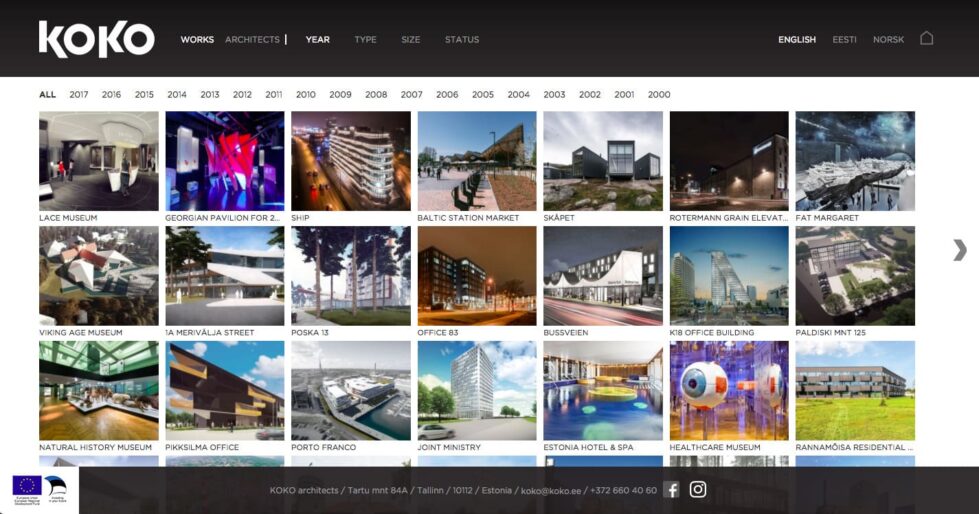The image size is (979, 514).
Task: Open the Baltic Station Market thumbnail
Action: [x=477, y=161]
